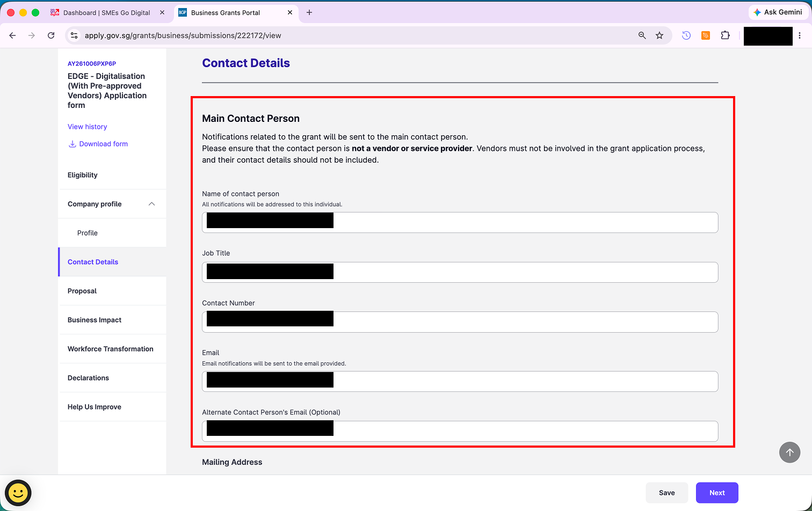Go back to the previous page
Image resolution: width=812 pixels, height=511 pixels.
click(12, 35)
